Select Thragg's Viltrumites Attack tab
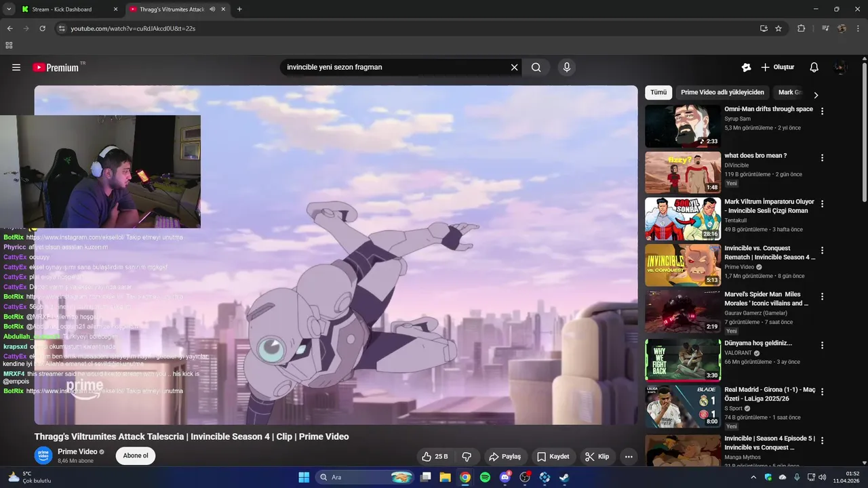This screenshot has height=488, width=868. point(172,9)
